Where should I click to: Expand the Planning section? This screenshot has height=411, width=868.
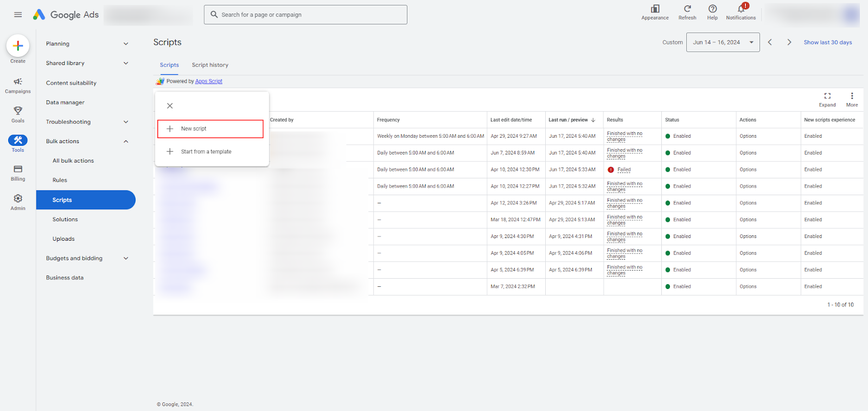point(87,44)
